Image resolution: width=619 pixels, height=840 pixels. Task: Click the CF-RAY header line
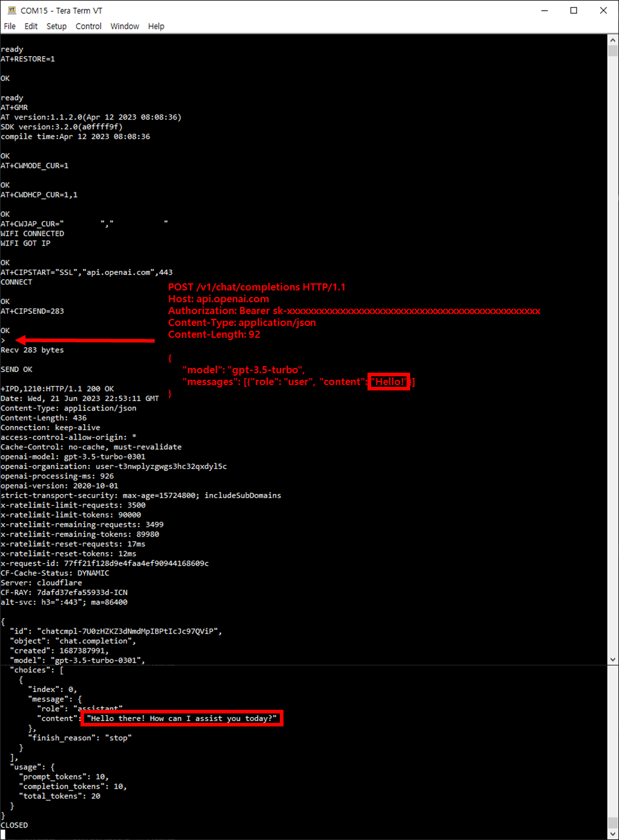(64, 593)
